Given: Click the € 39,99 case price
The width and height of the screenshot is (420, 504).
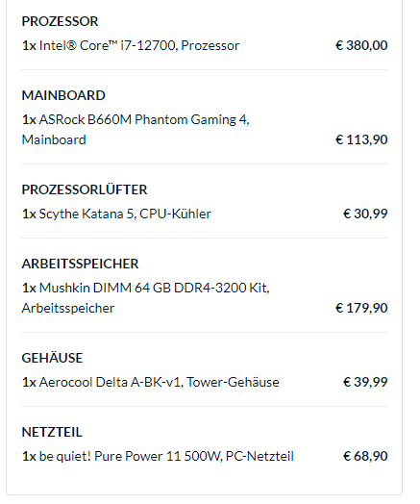Looking at the screenshot, I should pos(365,382).
